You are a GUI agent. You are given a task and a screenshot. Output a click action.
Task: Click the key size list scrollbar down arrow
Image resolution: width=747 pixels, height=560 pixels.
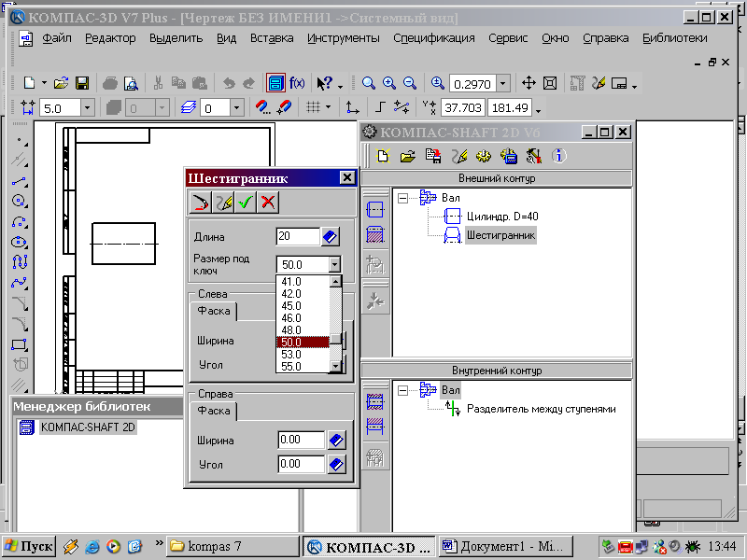point(336,366)
